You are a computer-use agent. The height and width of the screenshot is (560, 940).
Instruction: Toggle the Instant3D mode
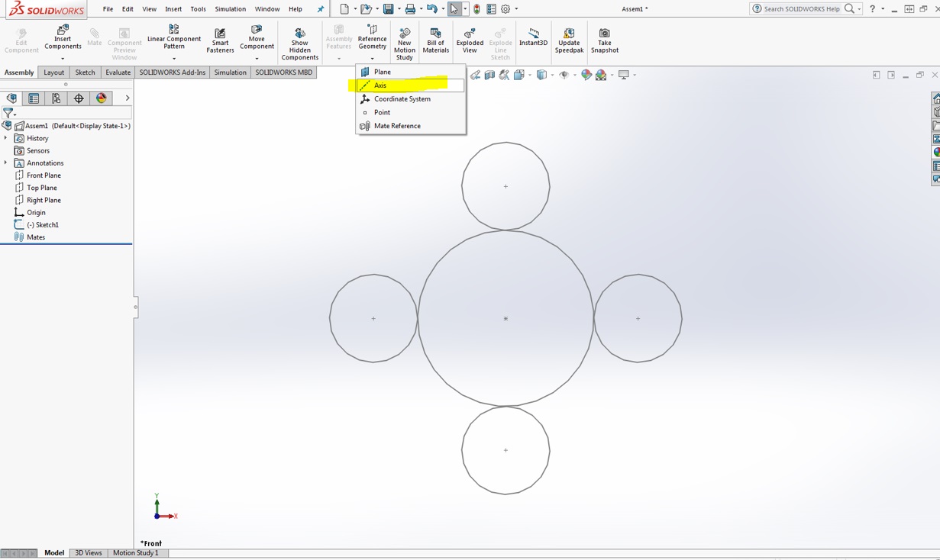coord(533,37)
